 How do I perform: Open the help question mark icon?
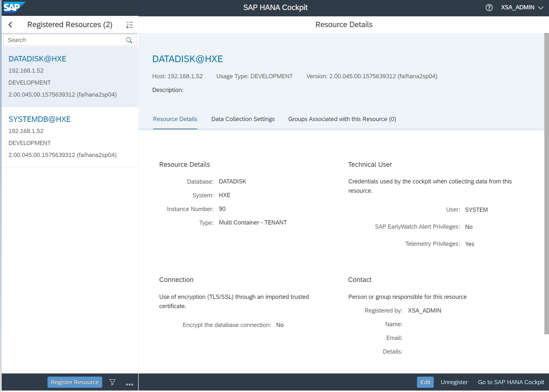click(489, 8)
